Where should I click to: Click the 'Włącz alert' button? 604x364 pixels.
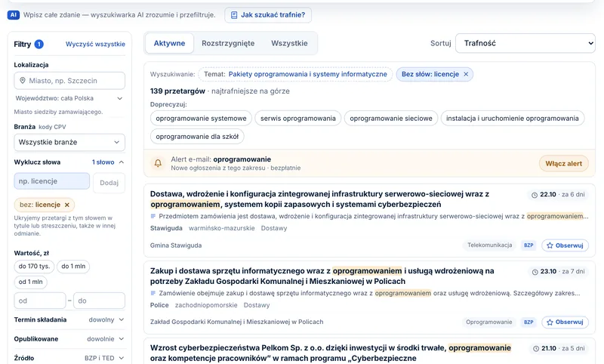point(563,163)
